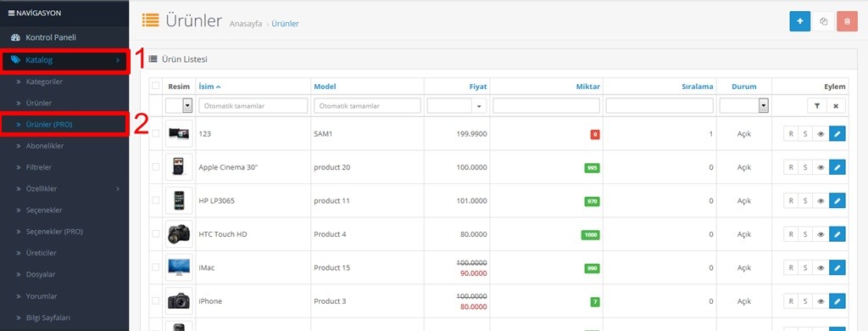Sort the table by the Fiyat column
Image resolution: width=868 pixels, height=331 pixels.
click(478, 87)
